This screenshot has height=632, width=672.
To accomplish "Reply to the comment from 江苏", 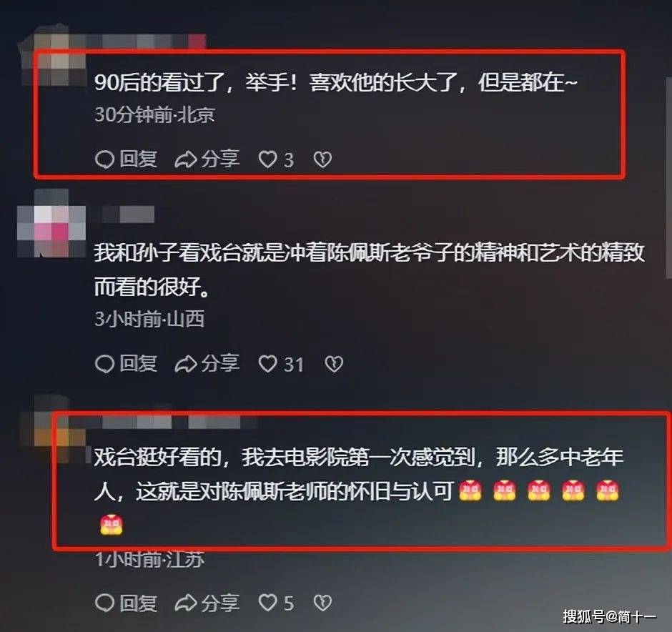I will coord(126,603).
